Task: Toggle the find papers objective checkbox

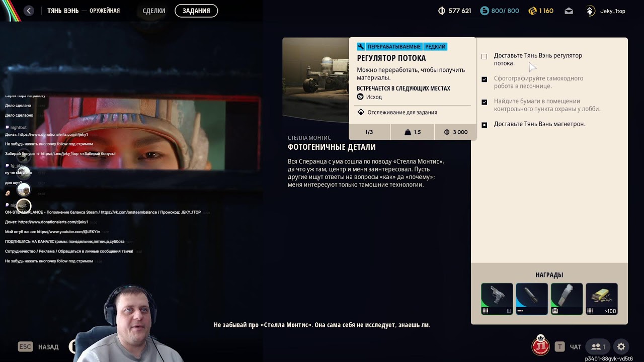Action: (x=485, y=102)
